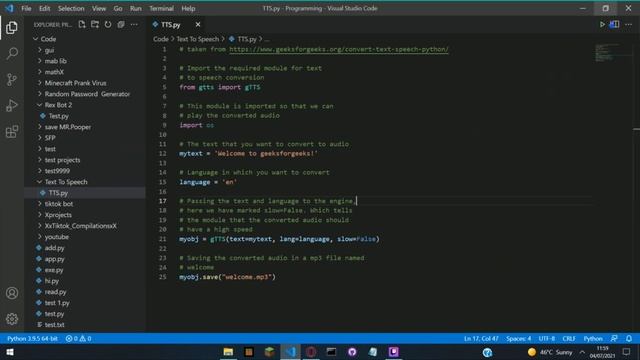Open the Edit menu
Viewport: 640px width, 360px height.
point(44,8)
